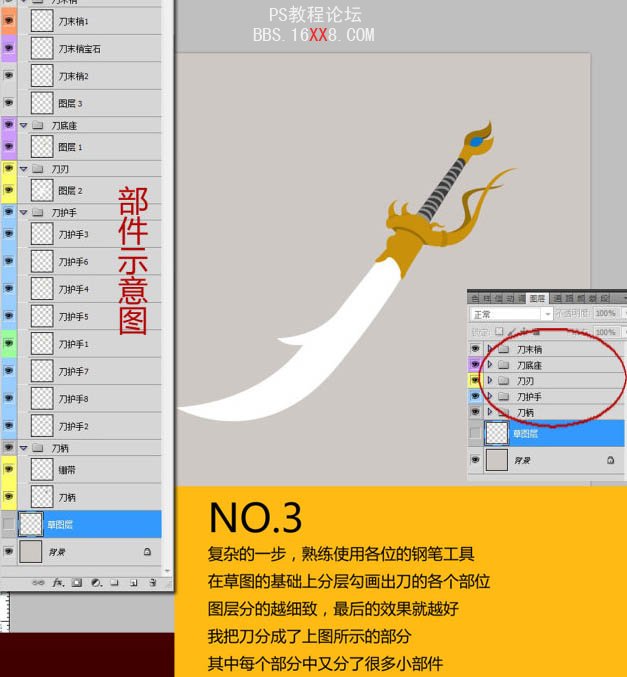Screen dimensions: 627x677
Task: Click the 背景 thumbnail in the large panel
Action: [31, 552]
